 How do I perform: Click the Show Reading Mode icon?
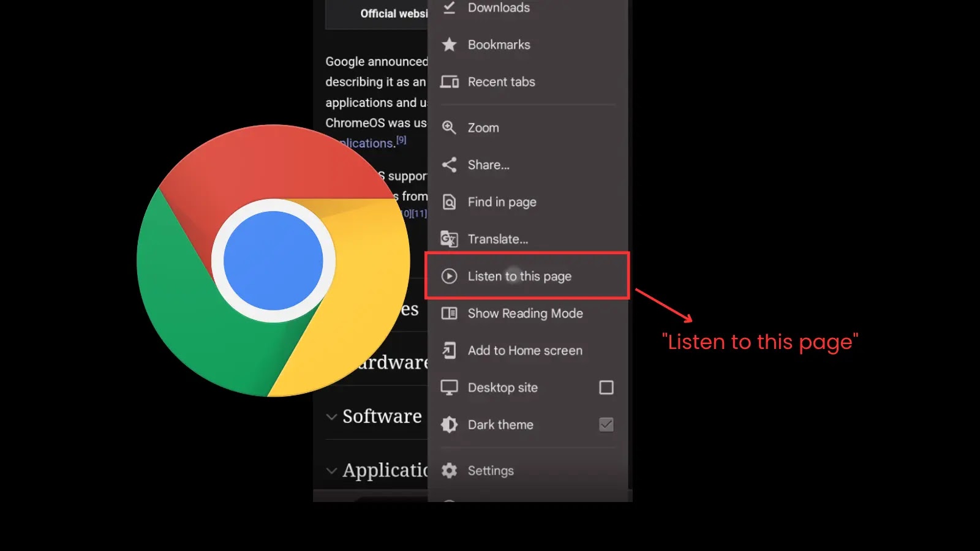click(x=449, y=313)
